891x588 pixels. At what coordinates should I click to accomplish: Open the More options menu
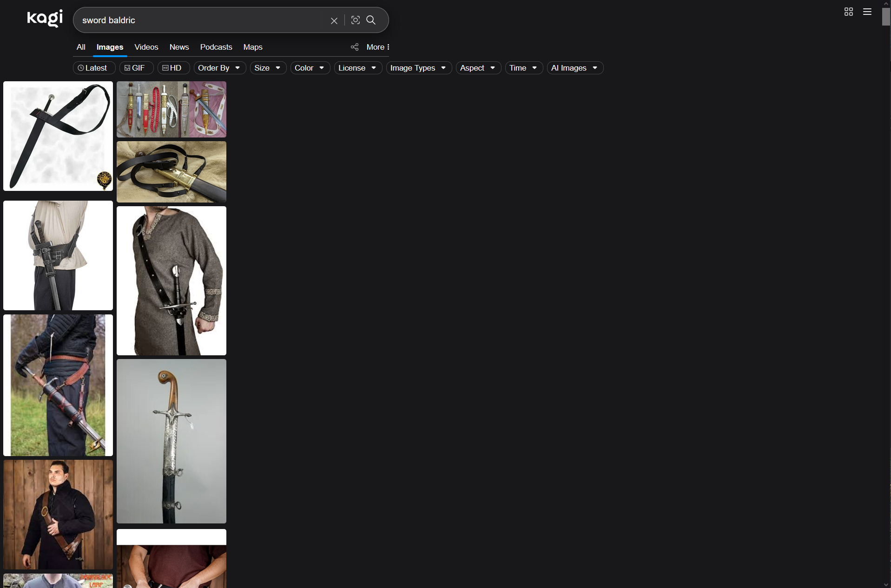click(x=378, y=47)
